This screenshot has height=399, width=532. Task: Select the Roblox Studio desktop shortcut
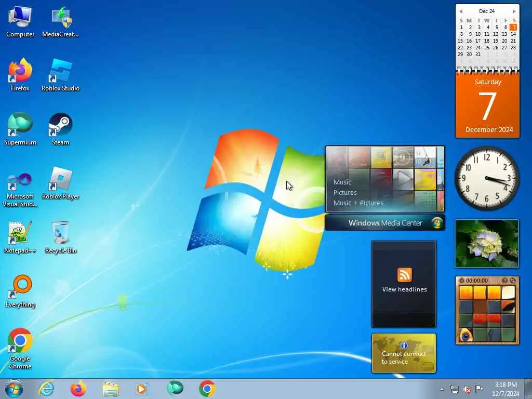[x=60, y=75]
